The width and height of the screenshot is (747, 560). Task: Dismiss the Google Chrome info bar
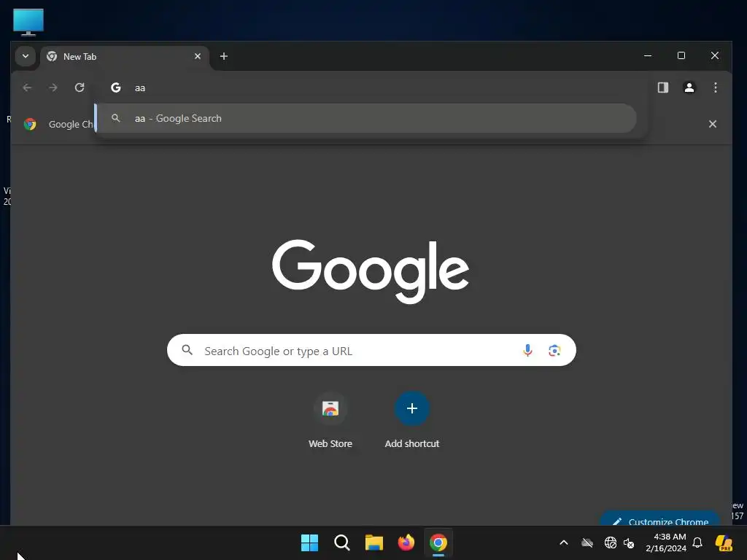coord(713,124)
